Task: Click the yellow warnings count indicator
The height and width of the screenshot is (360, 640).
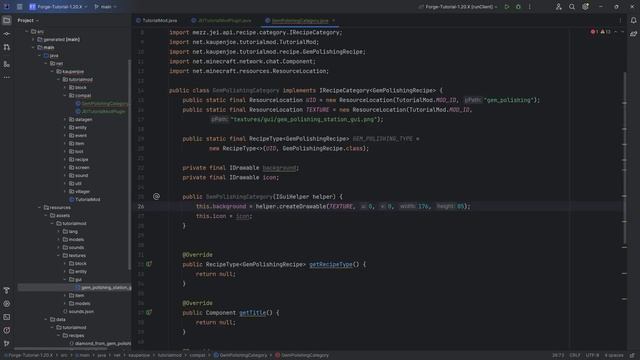Action: pyautogui.click(x=606, y=31)
